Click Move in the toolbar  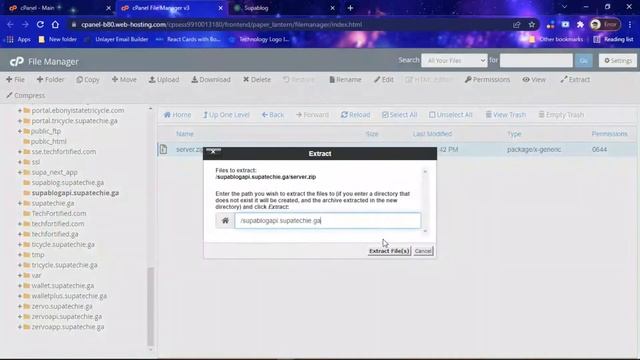click(124, 80)
